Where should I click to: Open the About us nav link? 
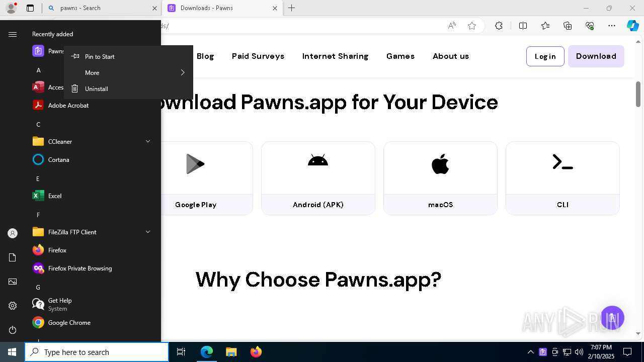click(451, 56)
